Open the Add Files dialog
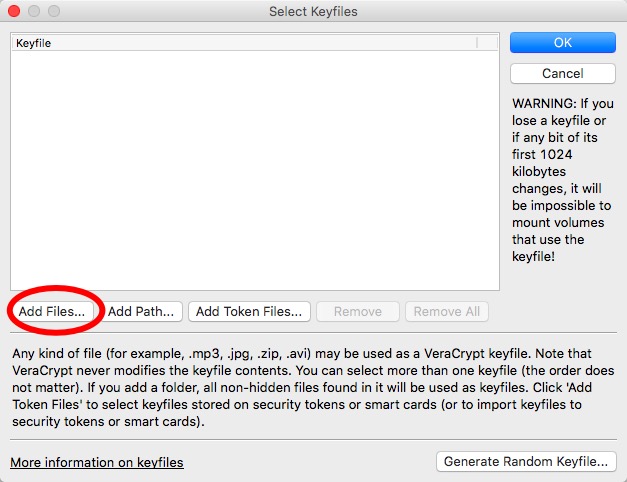This screenshot has width=627, height=482. coord(54,311)
